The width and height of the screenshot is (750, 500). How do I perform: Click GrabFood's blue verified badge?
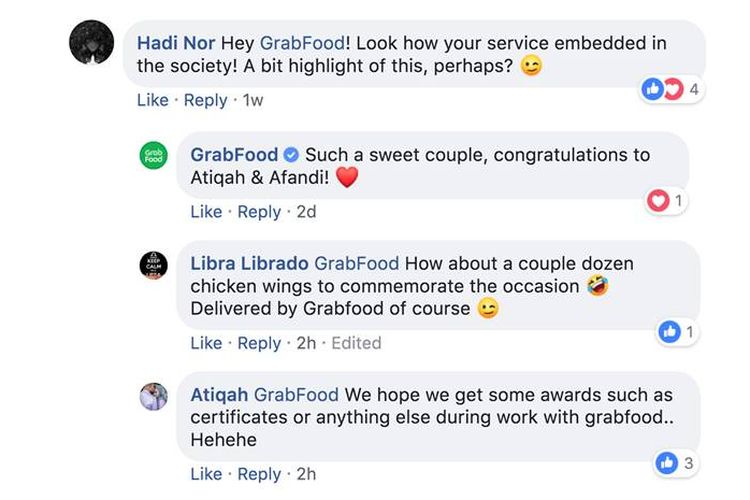click(291, 155)
